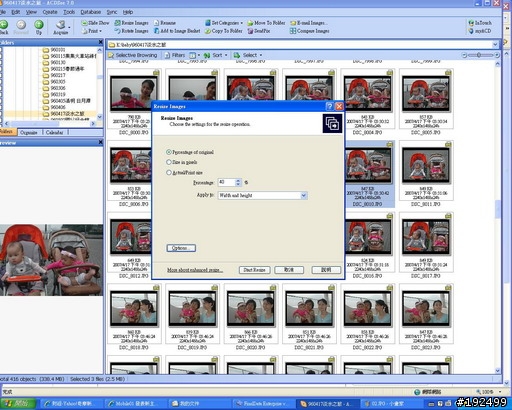The image size is (512, 410).
Task: Open the Mobile01 taskbar window
Action: click(135, 404)
